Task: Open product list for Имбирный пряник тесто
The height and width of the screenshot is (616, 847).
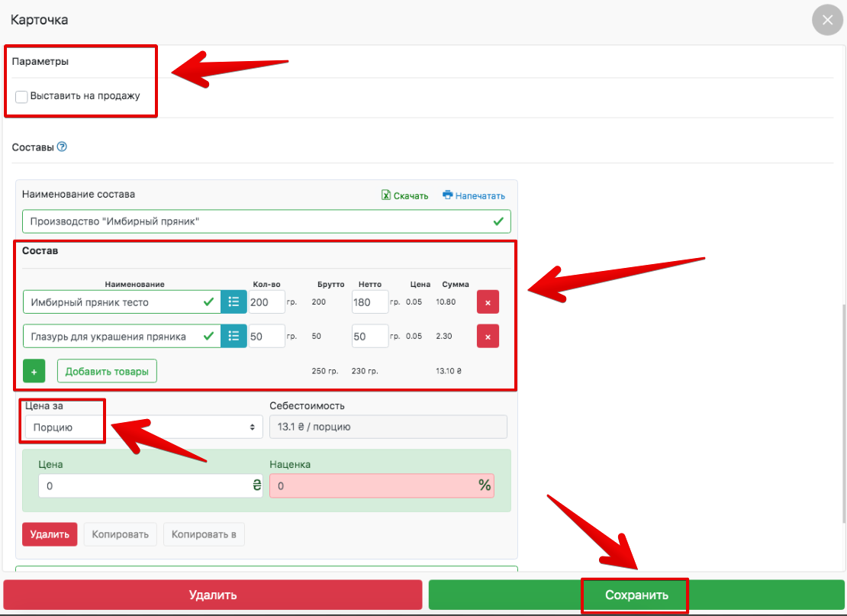Action: [233, 302]
